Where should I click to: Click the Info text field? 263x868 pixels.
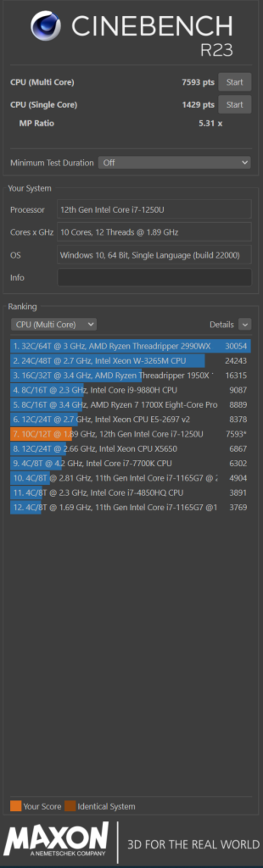[x=155, y=277]
